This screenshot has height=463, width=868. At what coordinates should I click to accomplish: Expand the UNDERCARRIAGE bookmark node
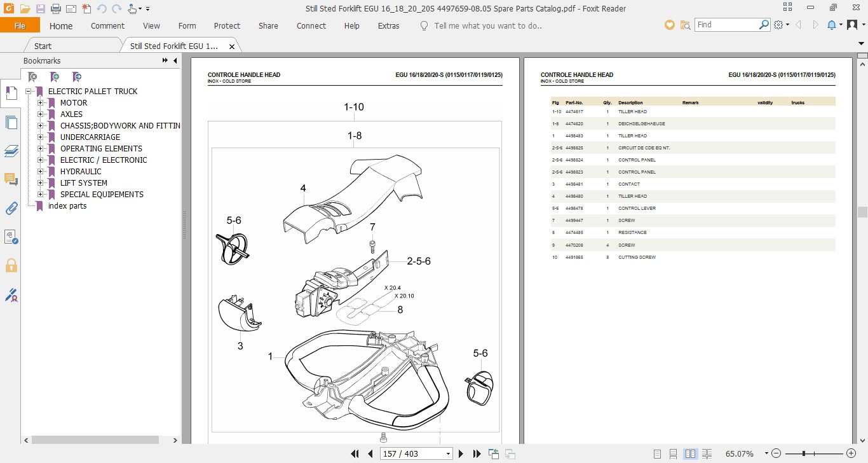(41, 137)
